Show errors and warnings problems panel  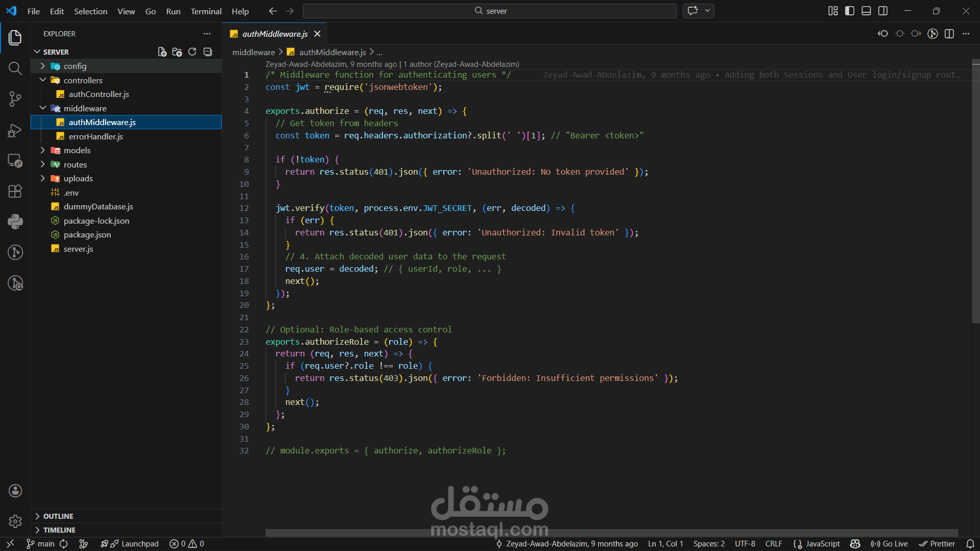click(x=186, y=544)
